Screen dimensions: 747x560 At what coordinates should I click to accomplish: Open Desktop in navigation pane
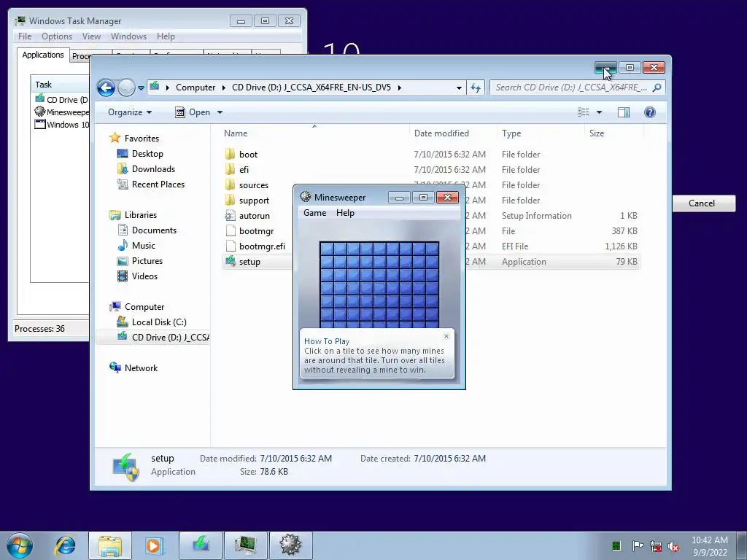(x=147, y=154)
